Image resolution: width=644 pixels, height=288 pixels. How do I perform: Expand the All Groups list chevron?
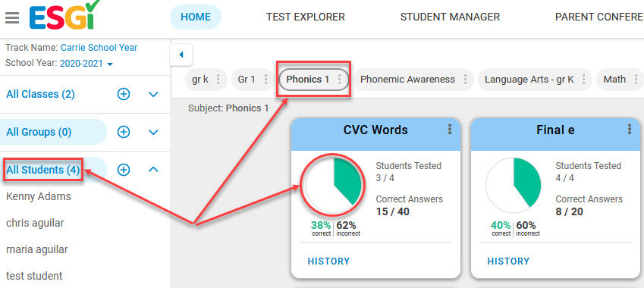(x=153, y=132)
